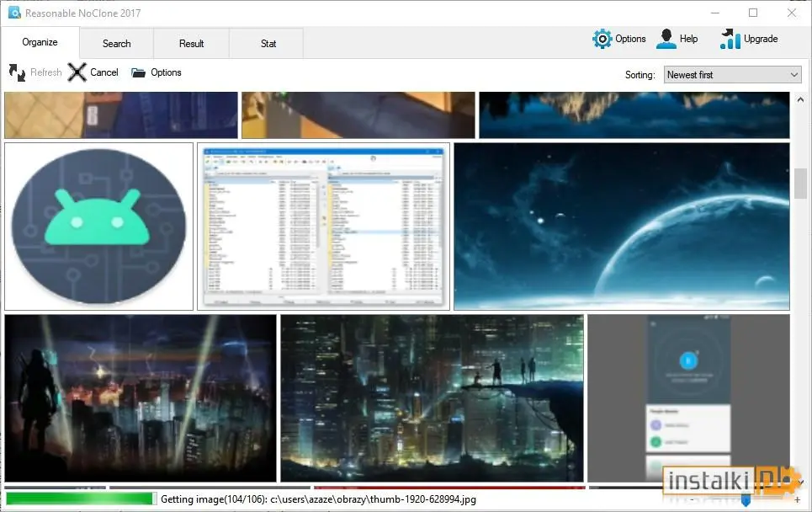Click plus icon to enlarge thumbnails
This screenshot has width=812, height=512.
(798, 499)
